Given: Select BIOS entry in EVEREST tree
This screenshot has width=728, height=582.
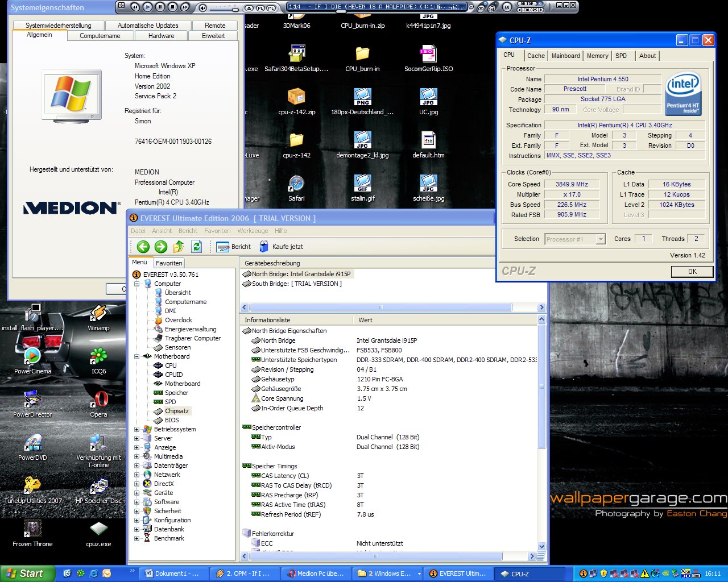Looking at the screenshot, I should [167, 420].
